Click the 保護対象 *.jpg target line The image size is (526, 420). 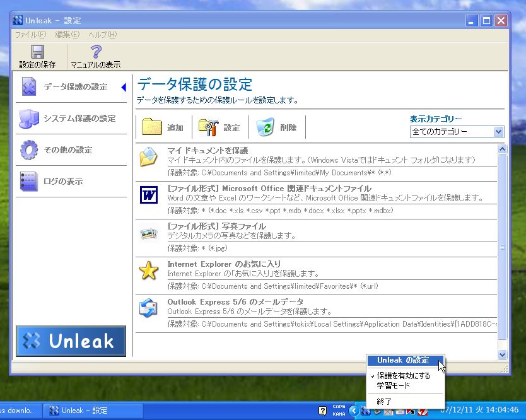pos(197,248)
